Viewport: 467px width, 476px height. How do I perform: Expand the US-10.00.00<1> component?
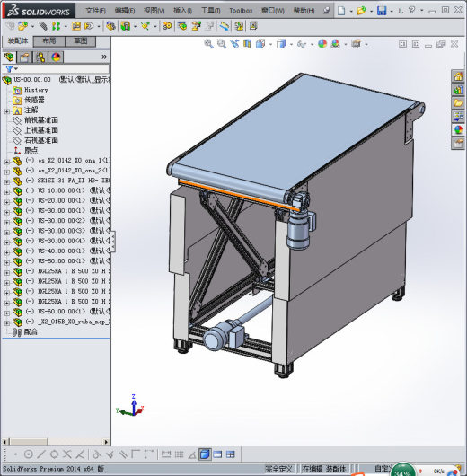click(7, 192)
